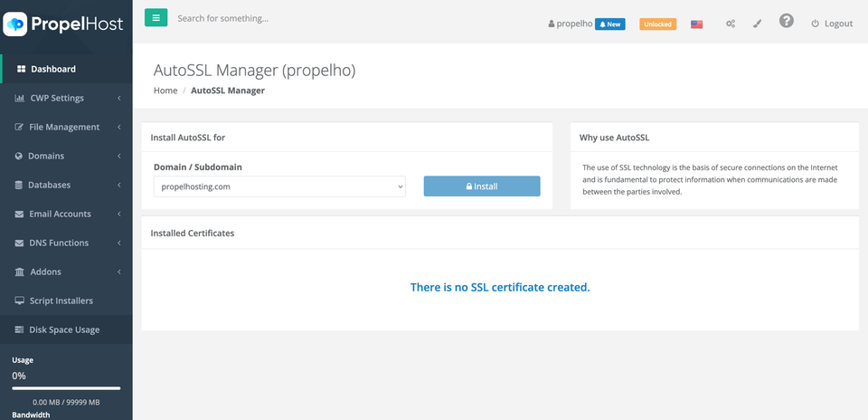Click the disk usage progress bar
The image size is (868, 420).
[x=66, y=388]
